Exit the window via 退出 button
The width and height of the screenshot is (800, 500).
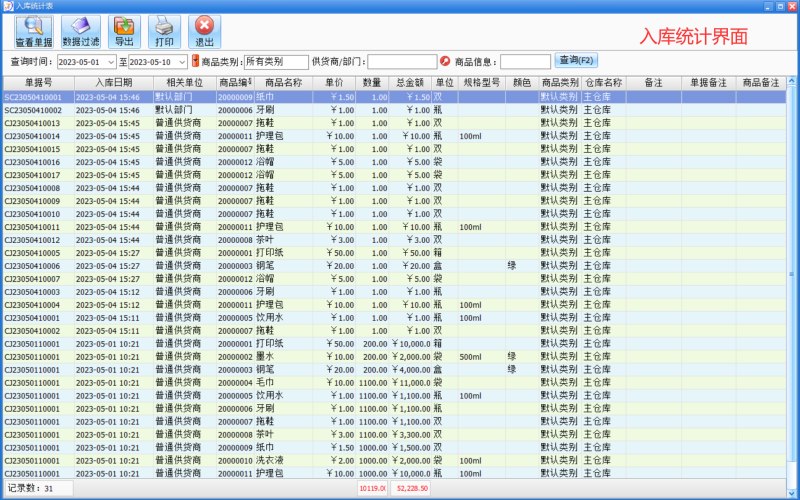[204, 32]
